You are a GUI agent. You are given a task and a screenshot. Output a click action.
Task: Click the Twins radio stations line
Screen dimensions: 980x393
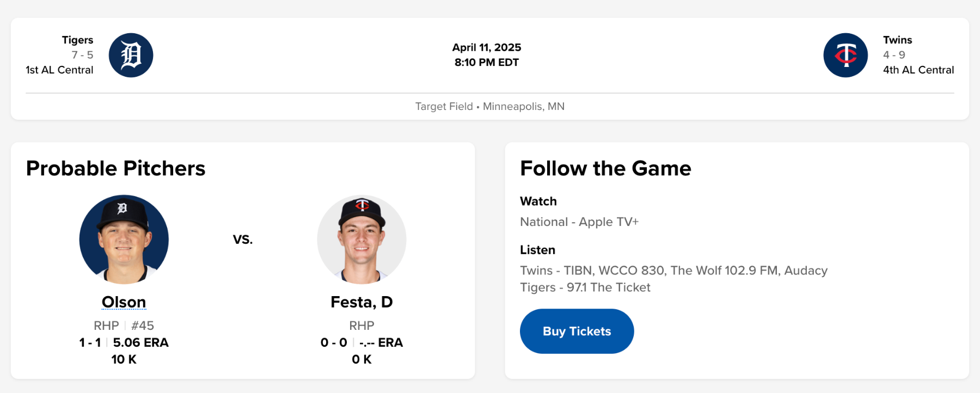[673, 271]
